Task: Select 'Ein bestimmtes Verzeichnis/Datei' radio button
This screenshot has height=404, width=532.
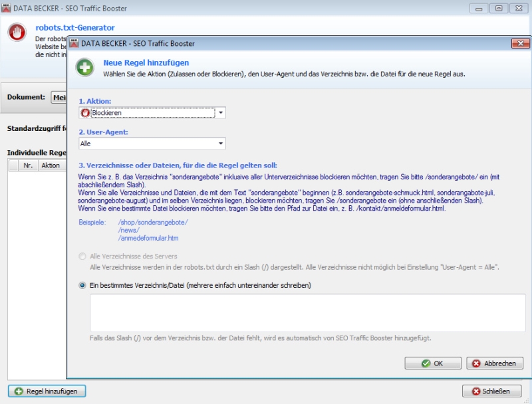Action: tap(82, 285)
